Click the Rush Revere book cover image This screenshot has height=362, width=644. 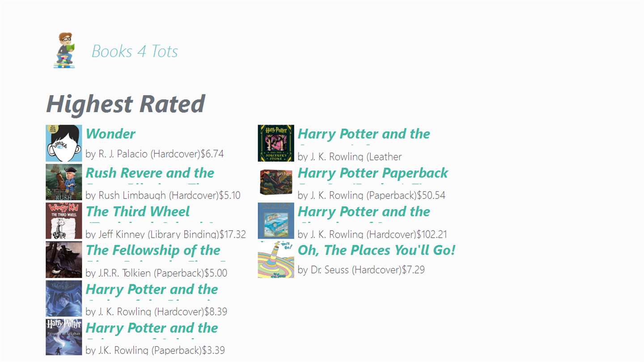pyautogui.click(x=64, y=182)
